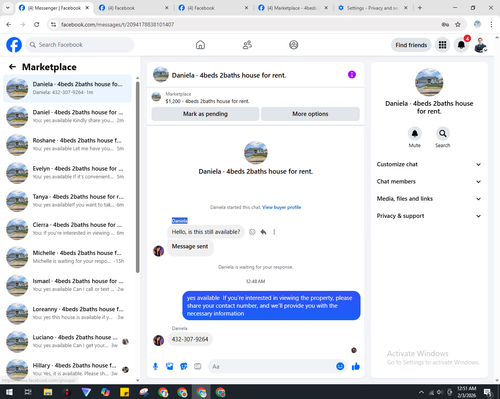Send a voice clip microphone icon
The height and width of the screenshot is (399, 500).
pyautogui.click(x=155, y=367)
